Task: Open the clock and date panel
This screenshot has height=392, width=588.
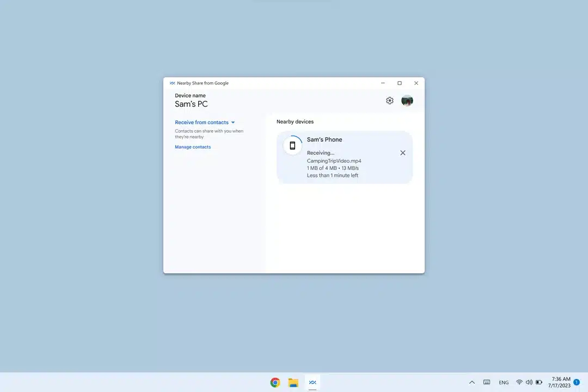Action: (x=561, y=382)
